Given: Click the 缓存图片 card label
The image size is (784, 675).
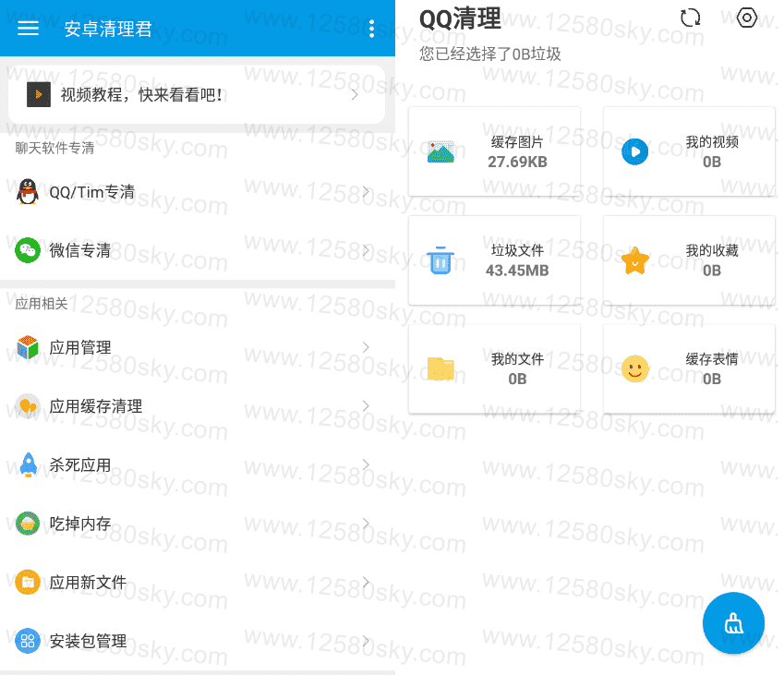Looking at the screenshot, I should coord(517,142).
